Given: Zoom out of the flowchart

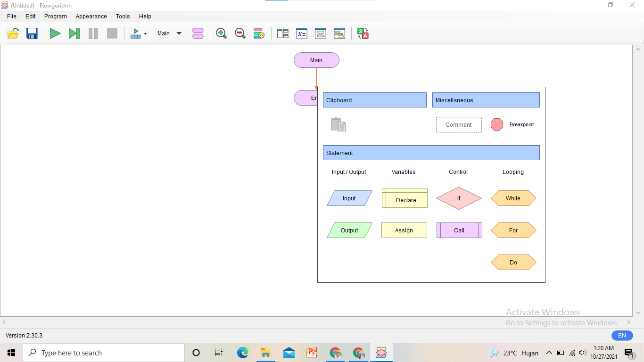Looking at the screenshot, I should (x=240, y=33).
